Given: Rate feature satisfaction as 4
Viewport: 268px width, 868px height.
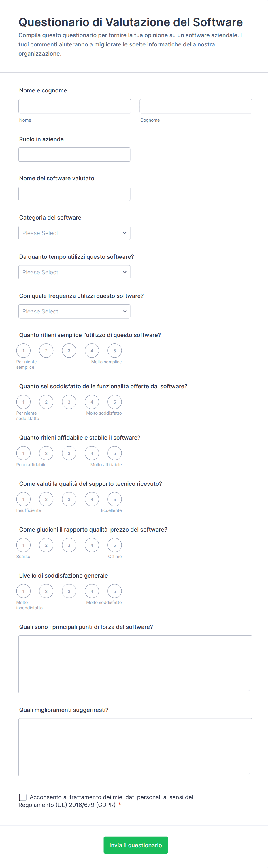Looking at the screenshot, I should 92,402.
